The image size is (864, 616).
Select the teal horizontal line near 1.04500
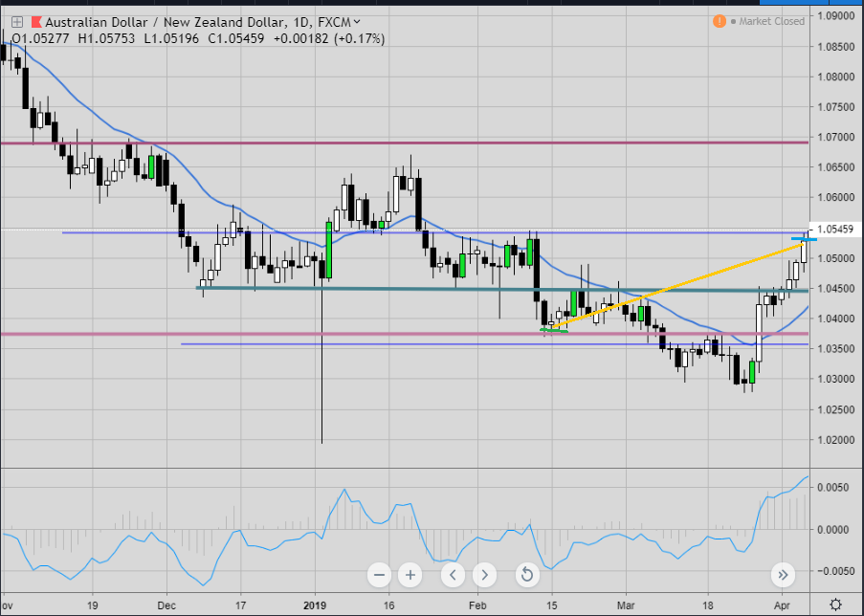point(502,289)
